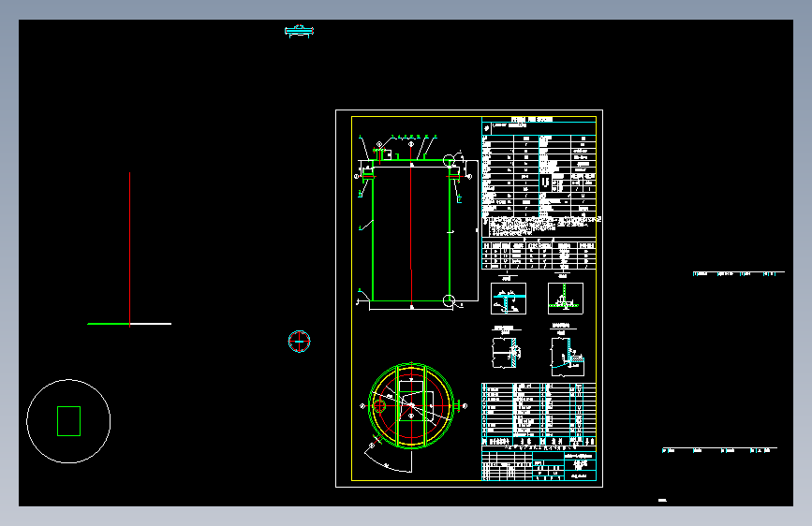This screenshot has height=526, width=812.
Task: Select the green rectangle inside the large white circle
Action: [x=69, y=421]
